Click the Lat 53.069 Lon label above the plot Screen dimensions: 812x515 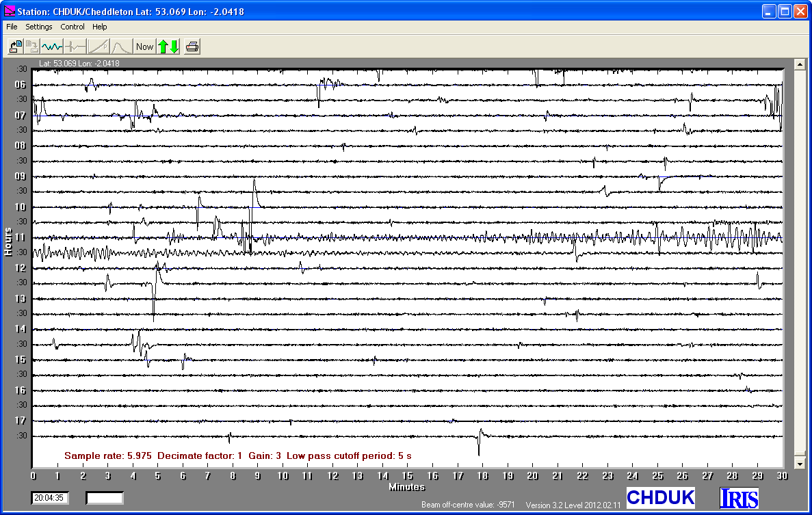click(79, 63)
